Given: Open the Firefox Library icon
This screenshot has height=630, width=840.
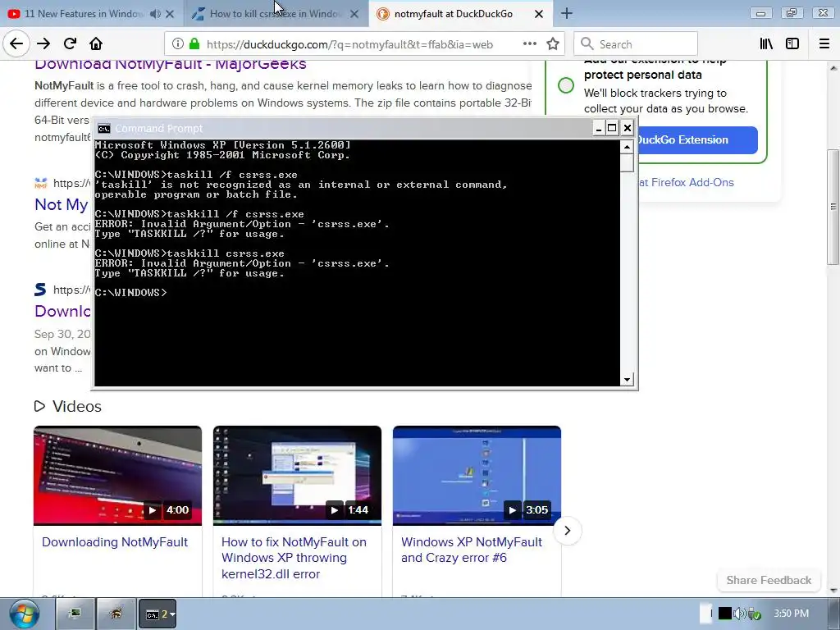Looking at the screenshot, I should coord(767,44).
